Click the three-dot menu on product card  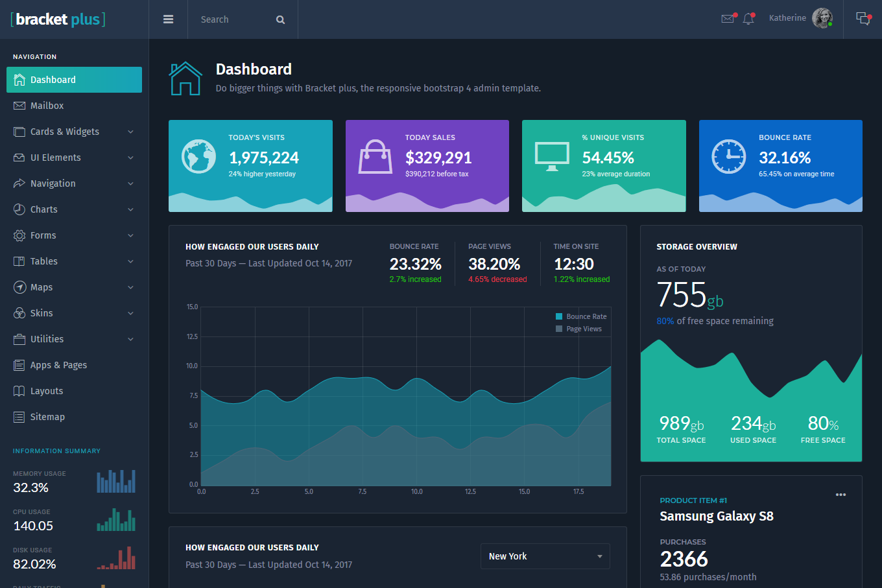pos(840,495)
